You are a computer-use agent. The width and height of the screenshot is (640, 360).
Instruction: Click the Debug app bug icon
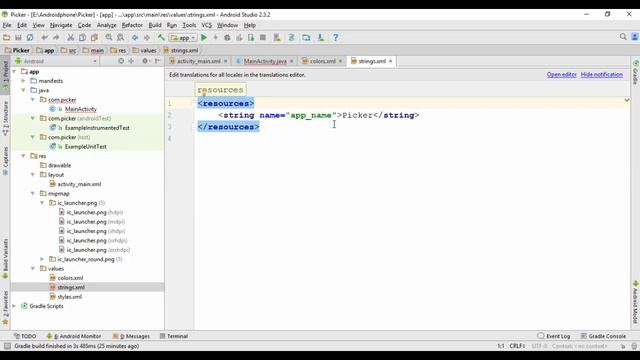click(227, 38)
